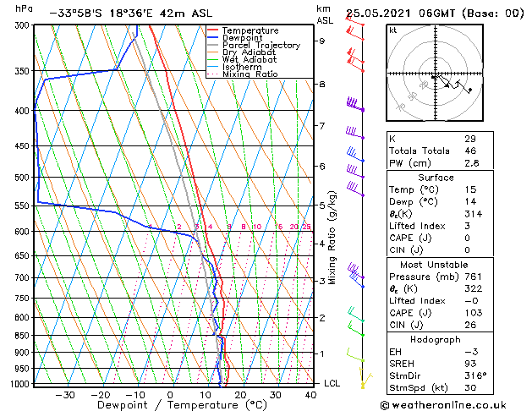This screenshot has height=411, width=532.
Task: Click the hodograph endpoint dot
Action: tap(470, 90)
